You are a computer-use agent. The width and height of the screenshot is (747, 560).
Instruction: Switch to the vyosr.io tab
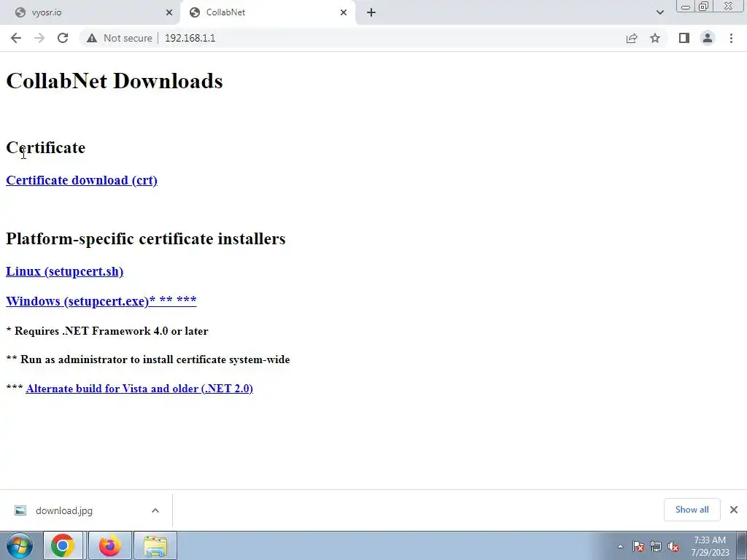90,13
